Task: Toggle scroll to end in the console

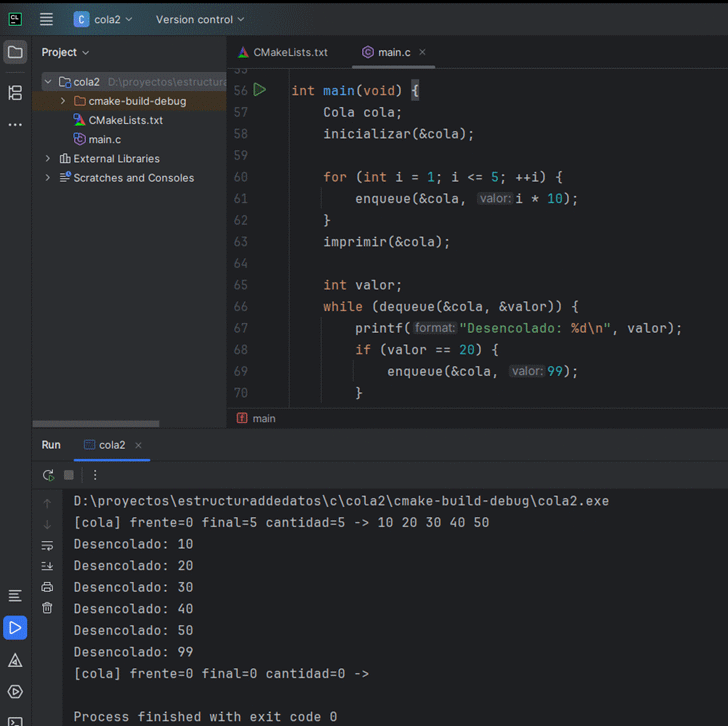Action: click(47, 566)
